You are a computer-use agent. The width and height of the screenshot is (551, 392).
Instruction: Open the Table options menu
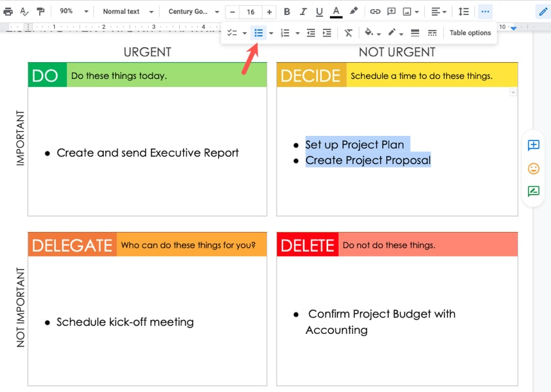pyautogui.click(x=470, y=32)
